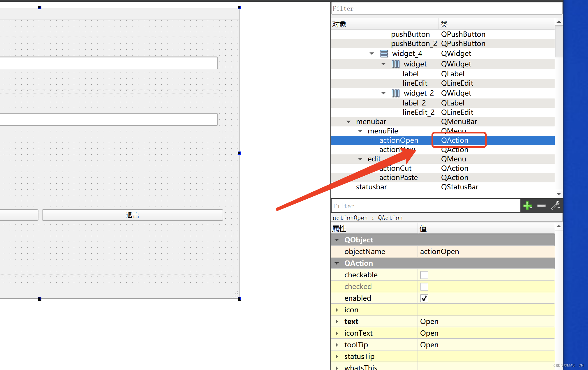Uncheck the enabled property checkbox
Screen dimensions: 588x370
(x=424, y=298)
